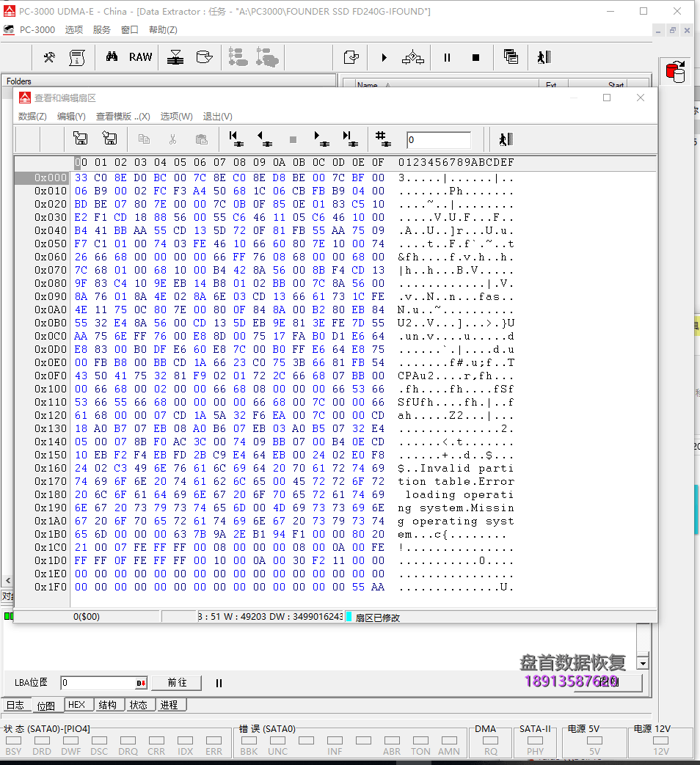Image resolution: width=700 pixels, height=765 pixels.
Task: Click the paste clipboard icon
Action: coord(202,139)
